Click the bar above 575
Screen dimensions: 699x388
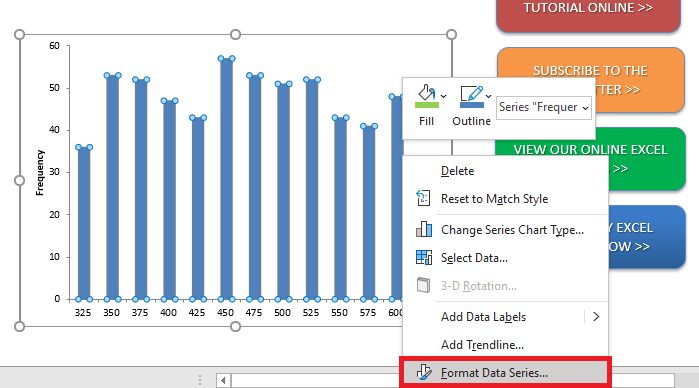point(369,213)
